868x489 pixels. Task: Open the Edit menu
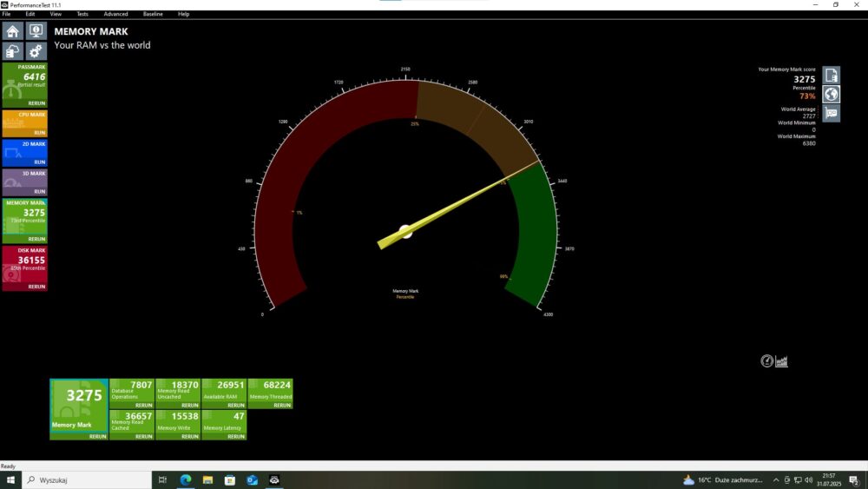(30, 14)
